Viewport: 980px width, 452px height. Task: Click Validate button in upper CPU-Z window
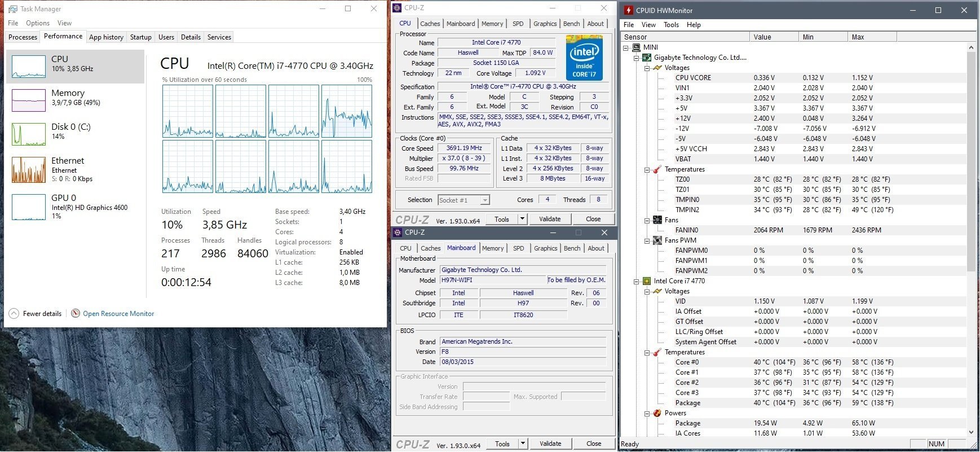[550, 219]
